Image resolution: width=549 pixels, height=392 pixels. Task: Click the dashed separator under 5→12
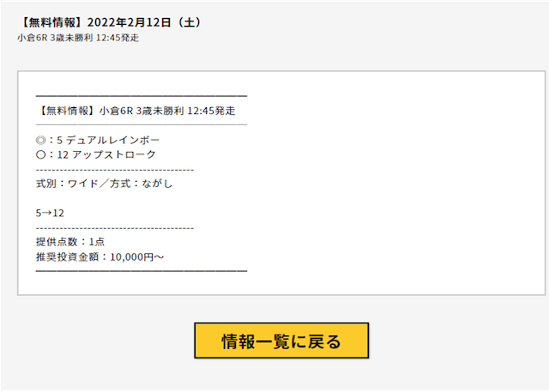click(115, 228)
